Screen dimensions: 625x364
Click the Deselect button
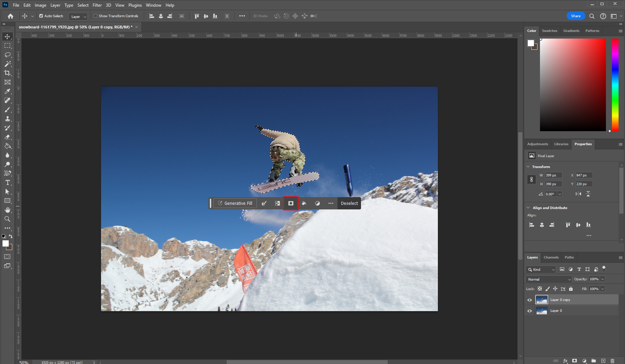349,203
